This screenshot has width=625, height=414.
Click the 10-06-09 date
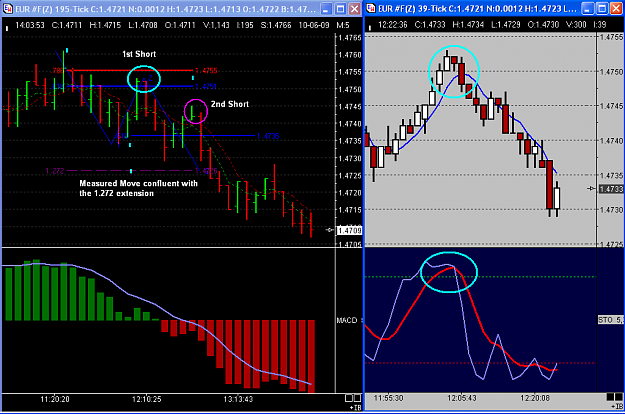point(314,26)
